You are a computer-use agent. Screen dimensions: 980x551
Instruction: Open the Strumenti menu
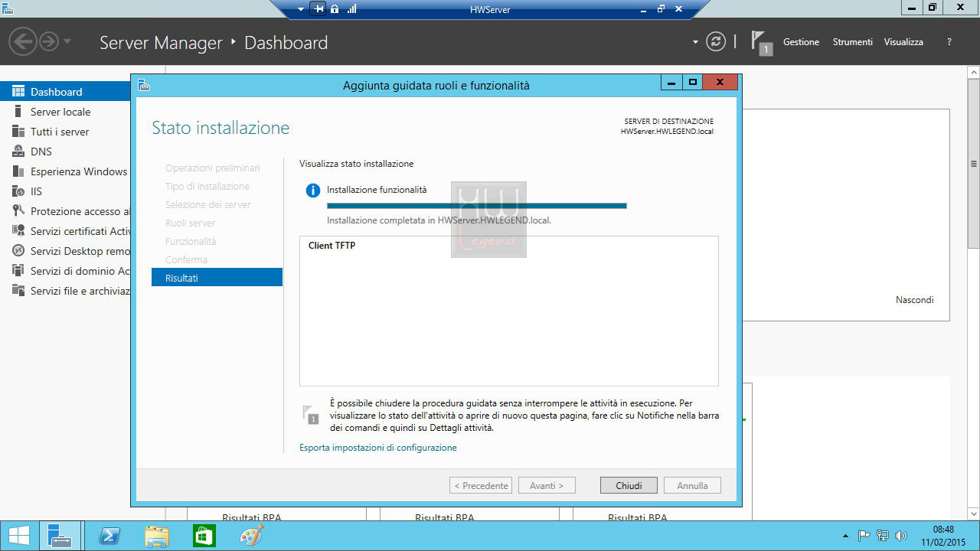(x=852, y=42)
